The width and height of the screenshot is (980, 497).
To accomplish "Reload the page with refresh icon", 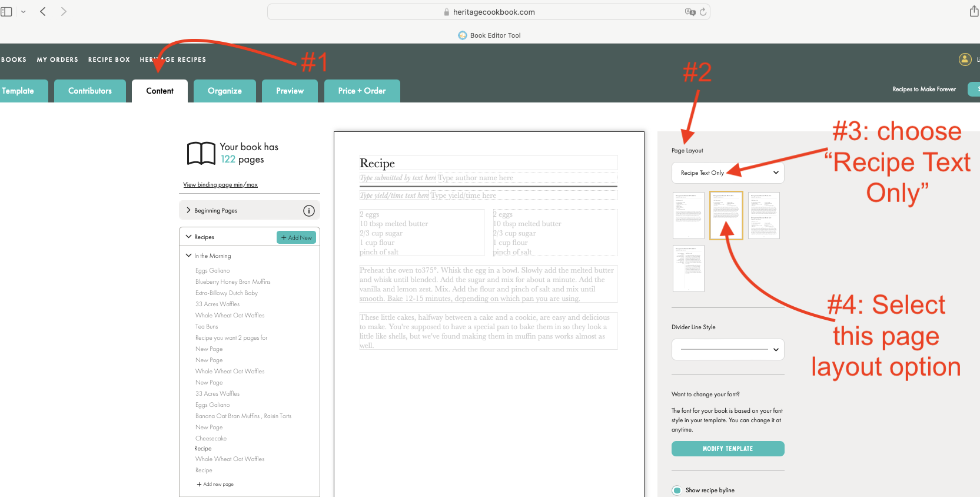I will click(x=703, y=12).
